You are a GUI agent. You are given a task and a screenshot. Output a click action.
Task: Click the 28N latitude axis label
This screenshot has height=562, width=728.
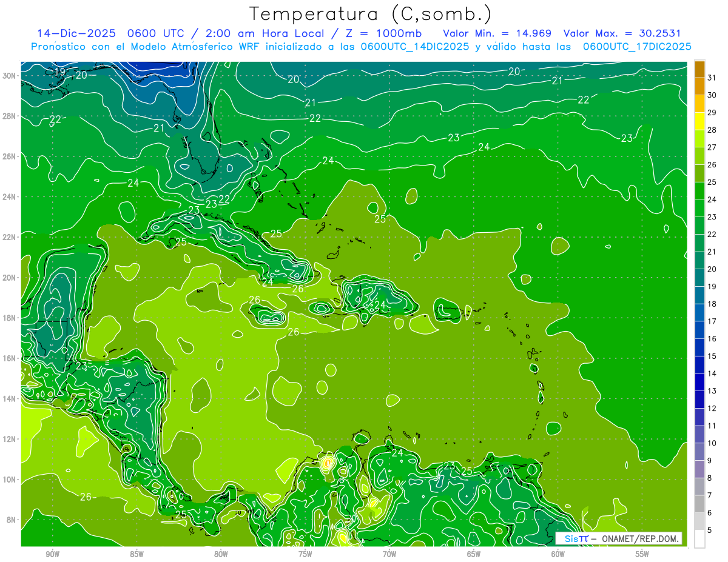click(x=10, y=116)
